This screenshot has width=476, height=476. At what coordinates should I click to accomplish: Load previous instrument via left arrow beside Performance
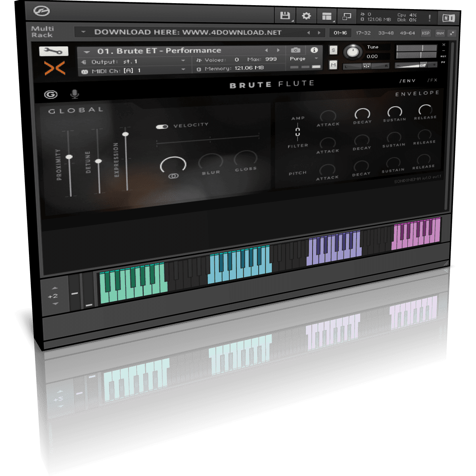266,50
